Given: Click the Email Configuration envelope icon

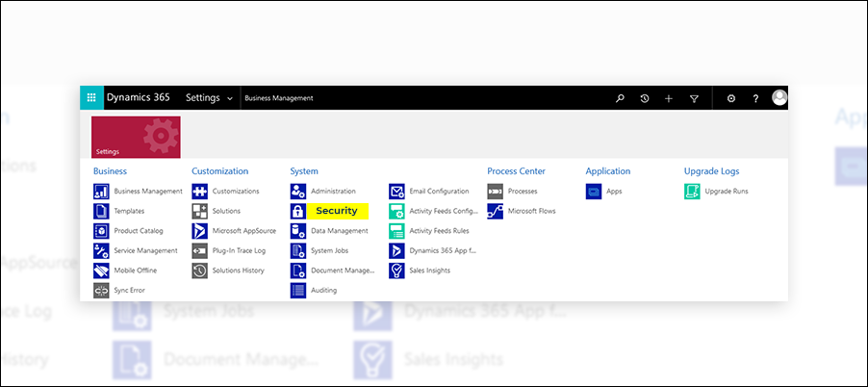Looking at the screenshot, I should (x=396, y=192).
